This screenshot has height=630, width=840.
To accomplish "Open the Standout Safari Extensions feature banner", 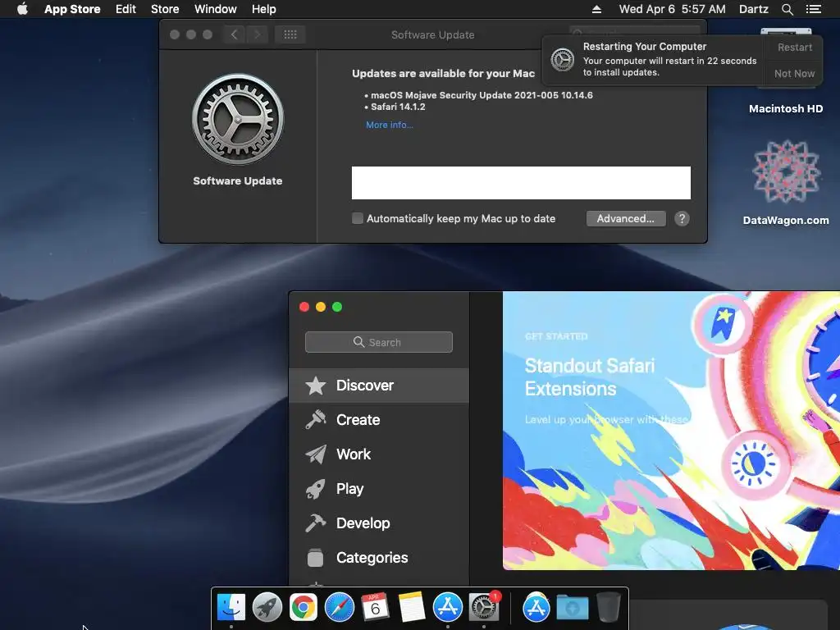I will tap(671, 431).
